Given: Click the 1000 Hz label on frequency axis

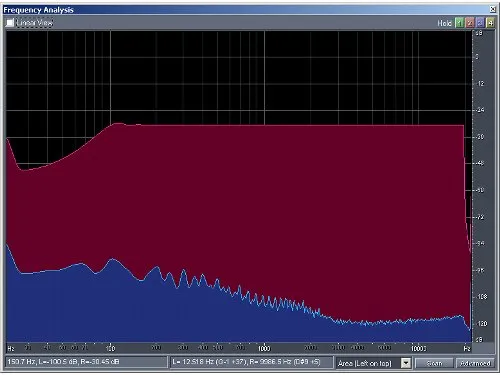Looking at the screenshot, I should [264, 348].
